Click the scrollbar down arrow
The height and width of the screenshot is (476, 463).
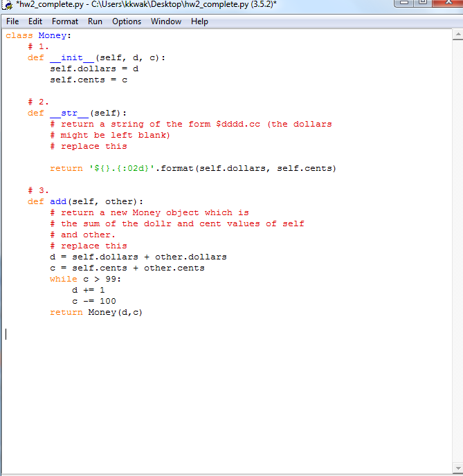[x=457, y=466]
